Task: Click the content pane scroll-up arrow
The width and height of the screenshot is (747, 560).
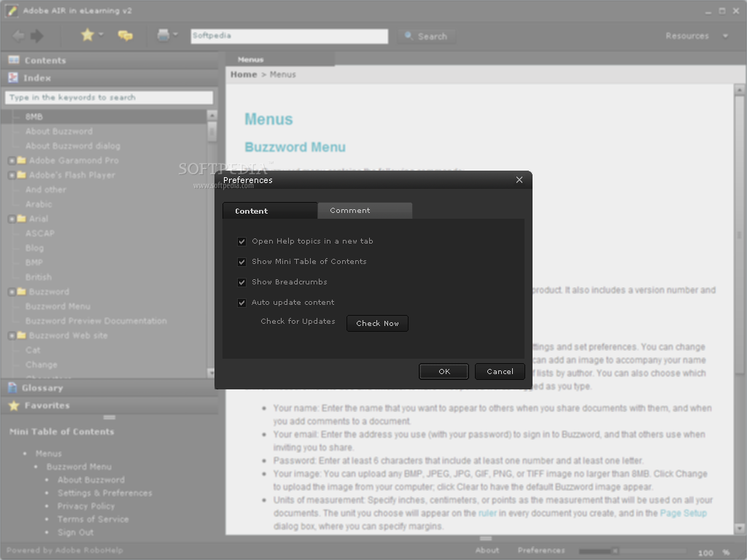Action: coord(740,90)
